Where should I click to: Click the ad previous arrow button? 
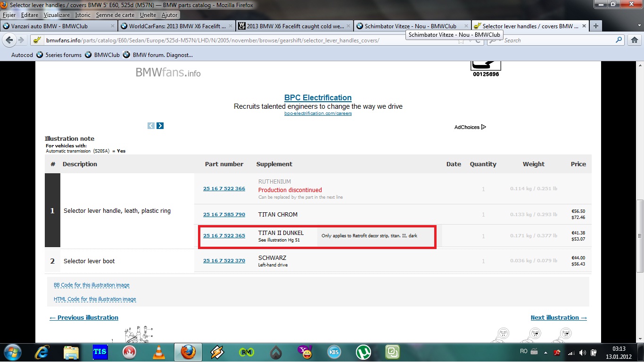pos(151,126)
